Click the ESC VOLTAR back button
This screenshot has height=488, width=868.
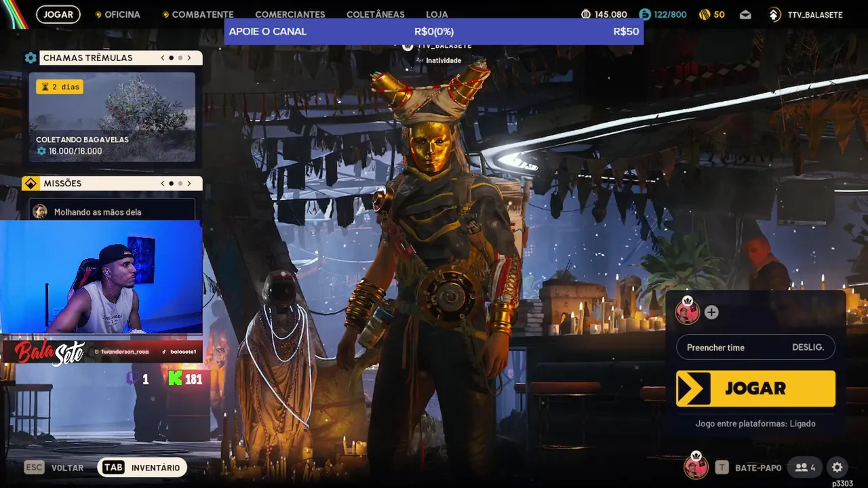[54, 468]
